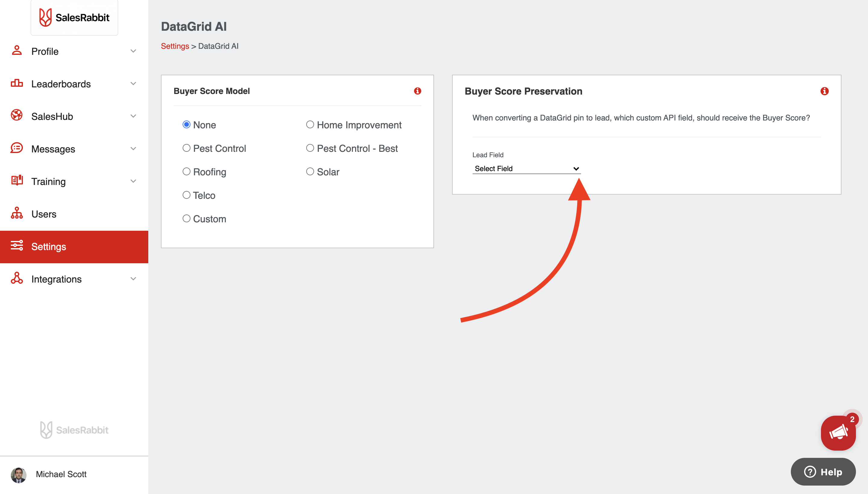This screenshot has height=494, width=868.
Task: Click the Users hierarchy icon
Action: coord(17,213)
